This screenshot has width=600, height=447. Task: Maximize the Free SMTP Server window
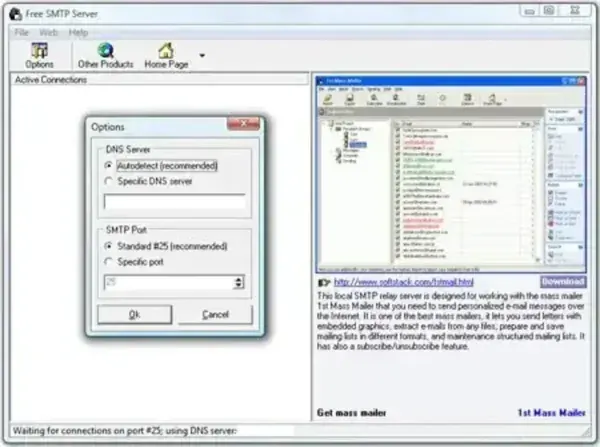point(549,11)
